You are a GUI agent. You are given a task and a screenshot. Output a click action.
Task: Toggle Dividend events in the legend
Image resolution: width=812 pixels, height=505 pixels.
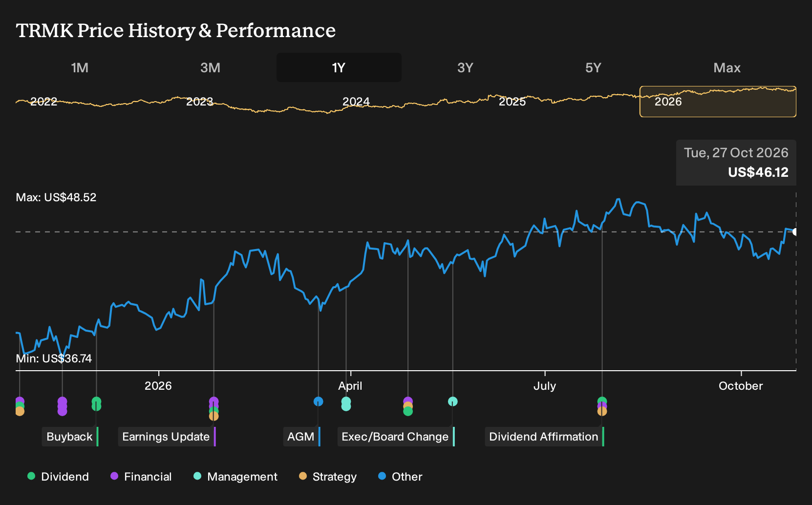coord(58,477)
